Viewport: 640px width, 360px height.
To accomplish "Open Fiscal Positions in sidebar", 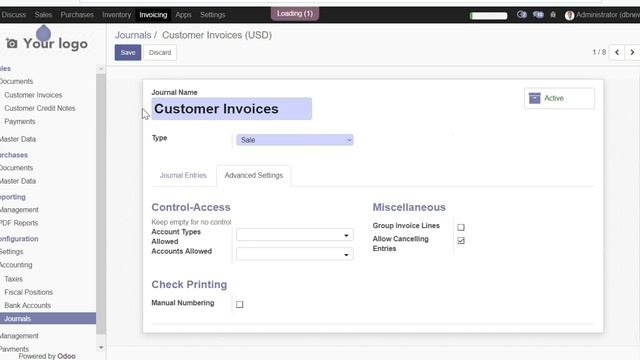I will tap(29, 292).
